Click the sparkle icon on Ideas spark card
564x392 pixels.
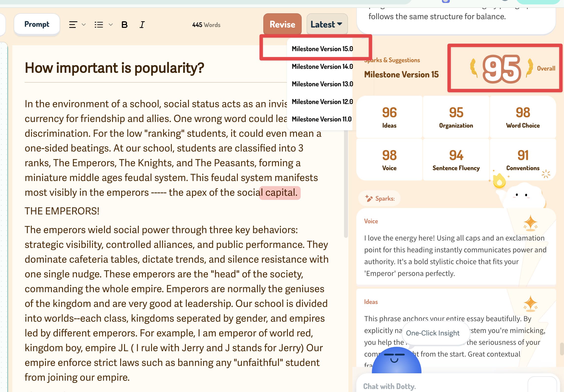[x=530, y=303]
